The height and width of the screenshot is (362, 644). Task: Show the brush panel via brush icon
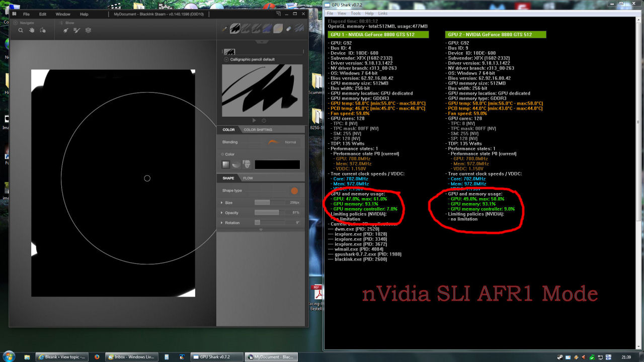(x=66, y=30)
